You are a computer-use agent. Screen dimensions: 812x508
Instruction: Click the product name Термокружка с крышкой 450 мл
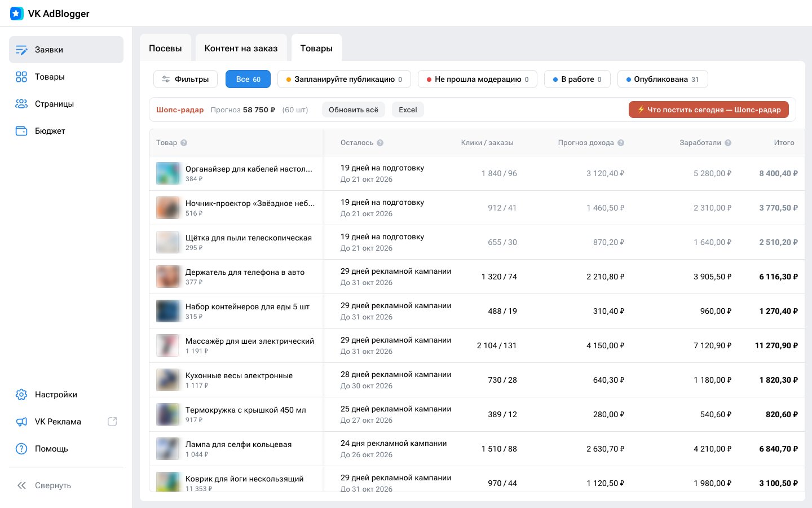point(246,410)
